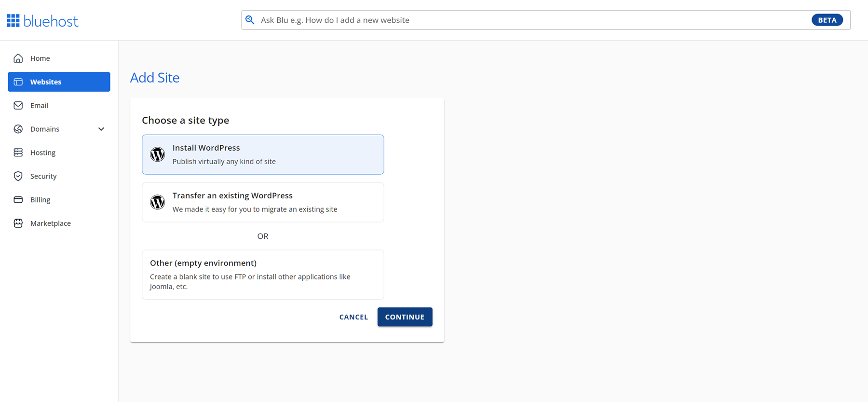Click the CONTINUE button
This screenshot has width=868, height=402.
(x=405, y=317)
